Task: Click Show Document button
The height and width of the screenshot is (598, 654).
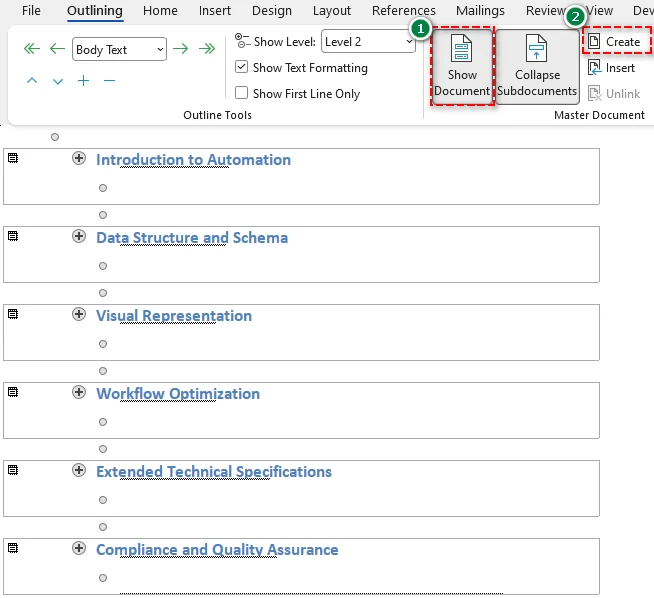Action: click(462, 66)
